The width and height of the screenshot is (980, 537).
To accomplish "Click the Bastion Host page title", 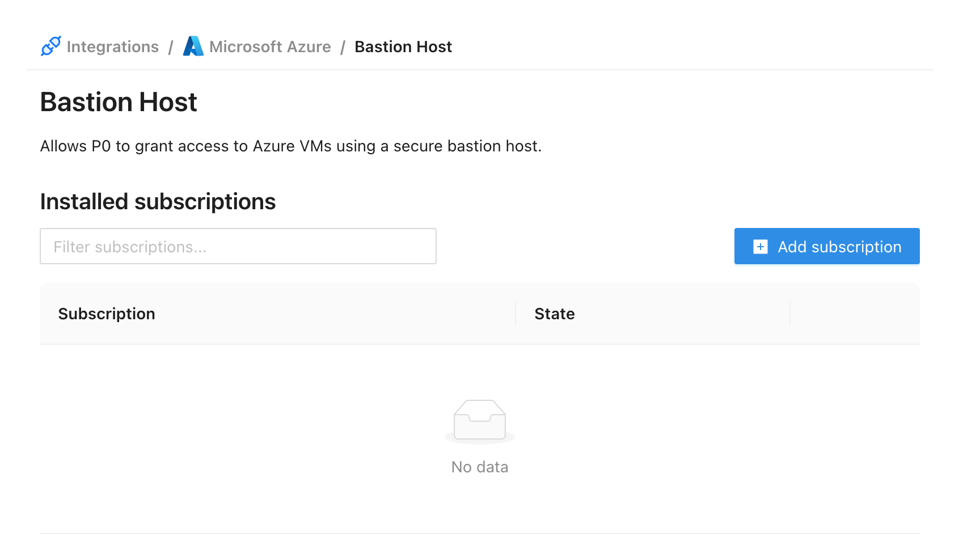I will pyautogui.click(x=119, y=102).
